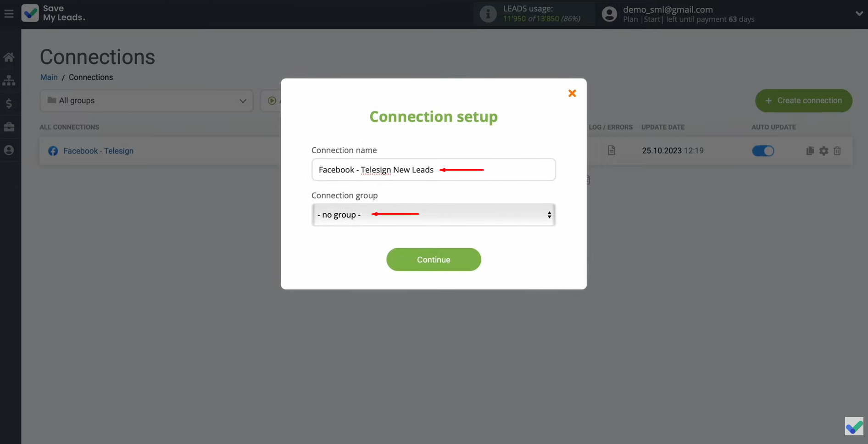Open the hamburger menu in the top bar

click(9, 14)
